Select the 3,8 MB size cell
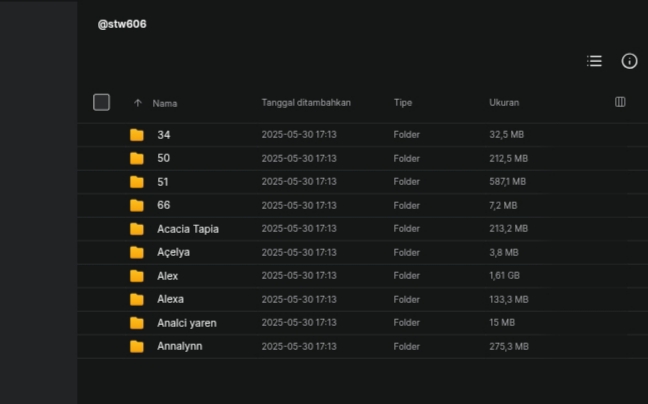The image size is (648, 404). pos(504,252)
